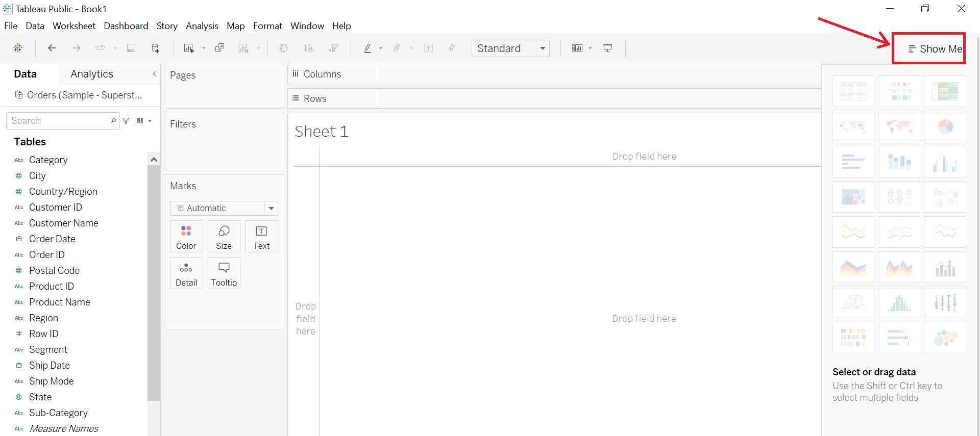Click the Sheet 1 title
Viewport: 980px width, 436px height.
322,132
